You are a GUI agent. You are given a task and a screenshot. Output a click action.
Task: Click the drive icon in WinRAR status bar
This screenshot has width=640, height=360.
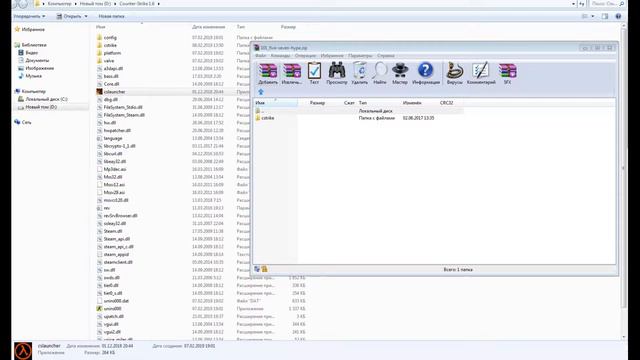tap(257, 269)
